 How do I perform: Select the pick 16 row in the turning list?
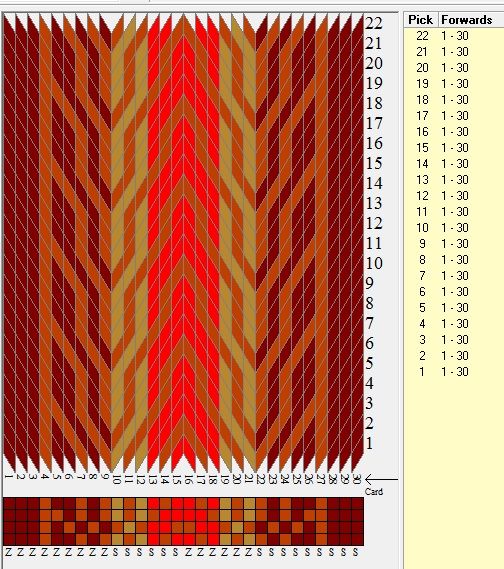(x=454, y=131)
